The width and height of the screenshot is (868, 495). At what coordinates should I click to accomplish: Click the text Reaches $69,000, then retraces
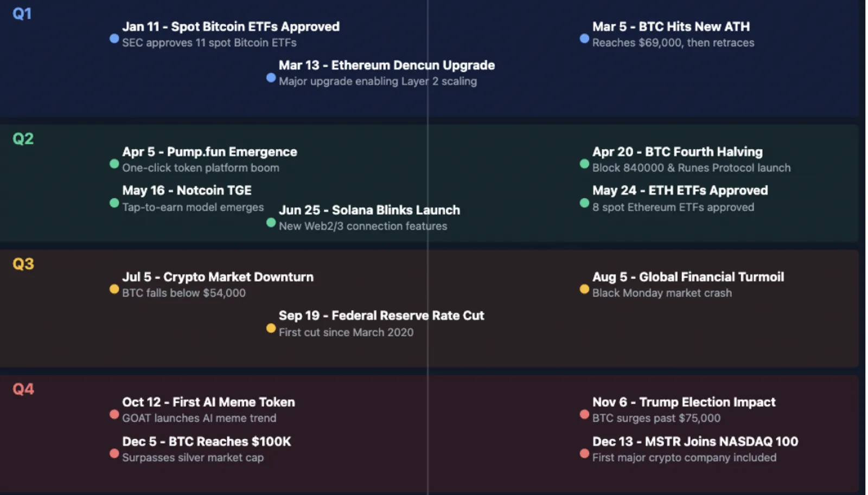(x=673, y=43)
